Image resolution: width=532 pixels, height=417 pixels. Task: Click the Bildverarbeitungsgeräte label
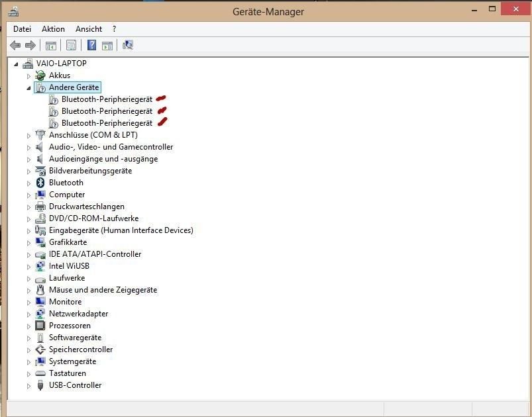90,171
